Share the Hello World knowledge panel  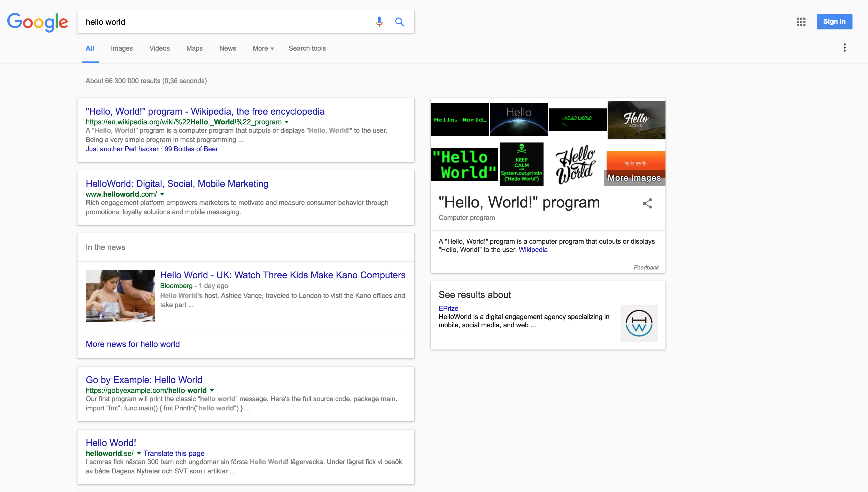pos(647,203)
